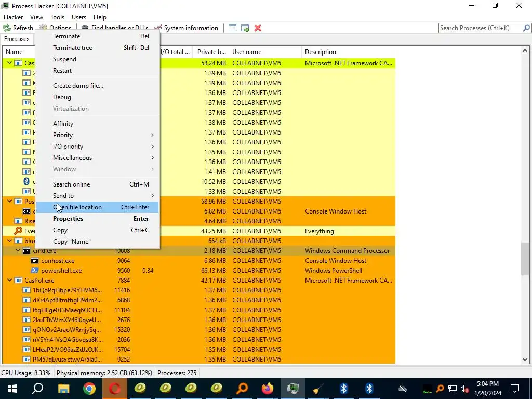Open the Users menu
The width and height of the screenshot is (532, 399).
tap(79, 17)
